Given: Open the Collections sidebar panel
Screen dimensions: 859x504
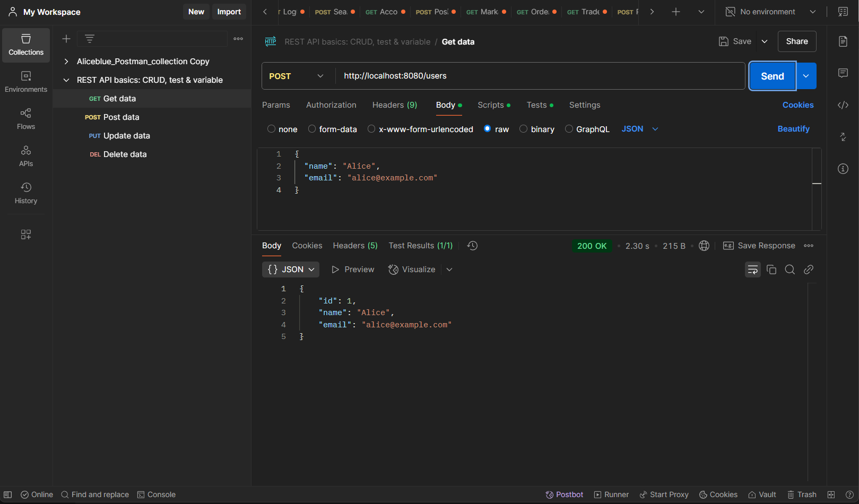Looking at the screenshot, I should [26, 45].
